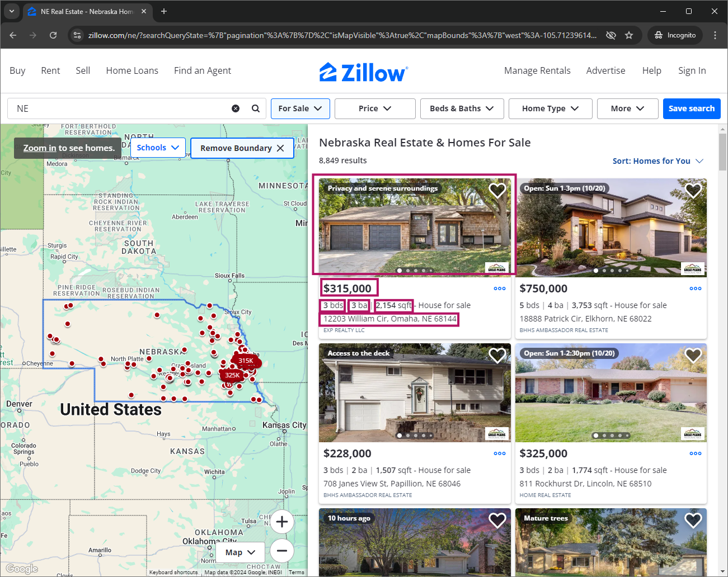Zoom in on the map with the plus button

coord(281,521)
